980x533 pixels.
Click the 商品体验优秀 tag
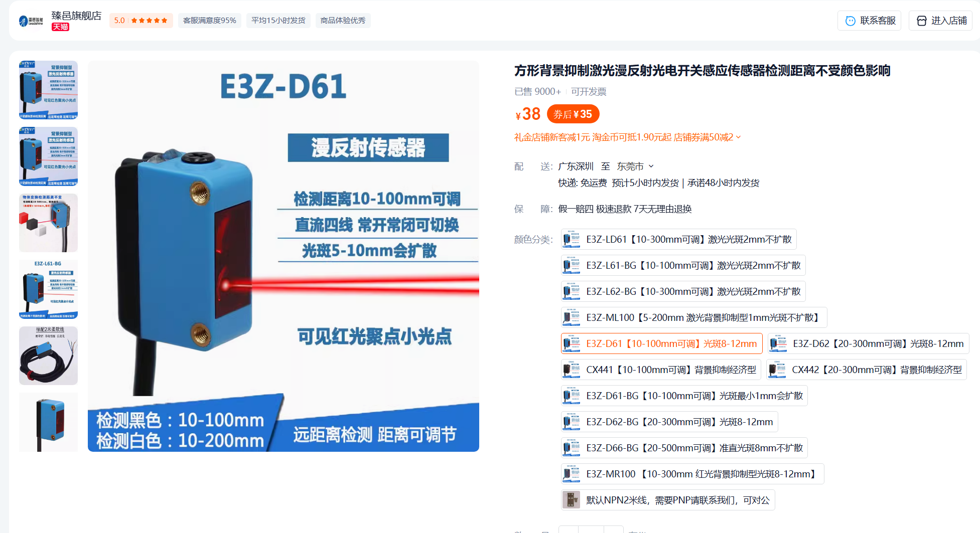point(343,21)
